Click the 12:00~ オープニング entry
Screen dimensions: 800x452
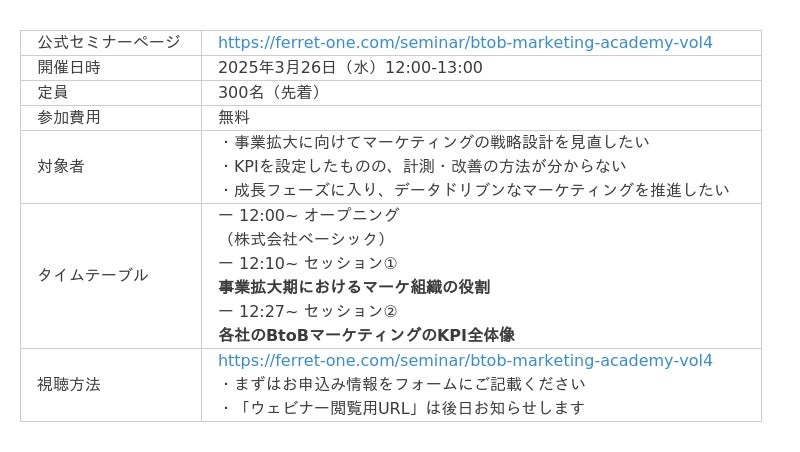(309, 215)
